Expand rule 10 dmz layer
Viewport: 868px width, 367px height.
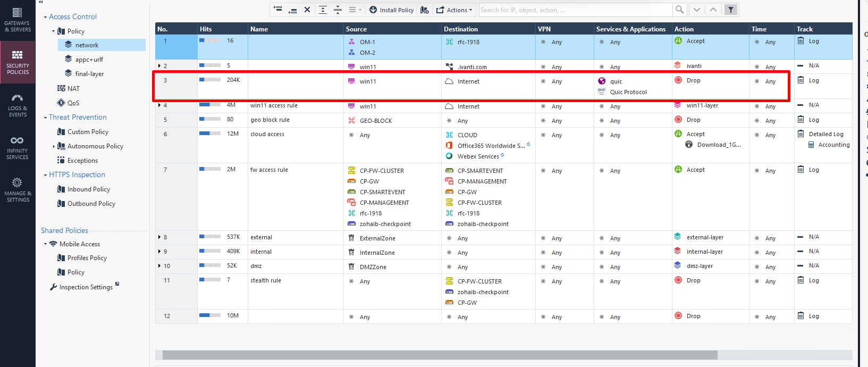point(159,266)
